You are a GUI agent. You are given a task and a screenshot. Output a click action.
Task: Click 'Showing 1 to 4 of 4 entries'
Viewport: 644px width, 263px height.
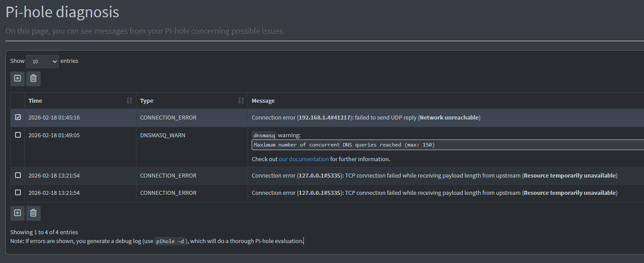coord(44,232)
